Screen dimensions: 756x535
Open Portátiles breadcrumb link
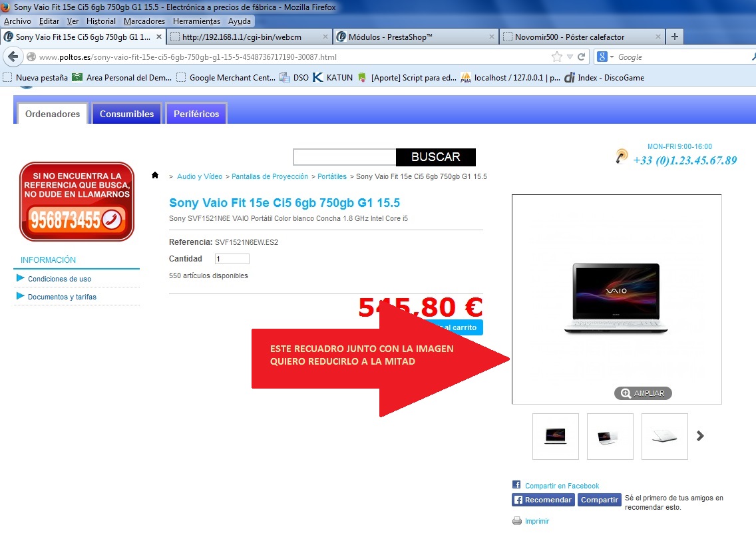point(331,176)
